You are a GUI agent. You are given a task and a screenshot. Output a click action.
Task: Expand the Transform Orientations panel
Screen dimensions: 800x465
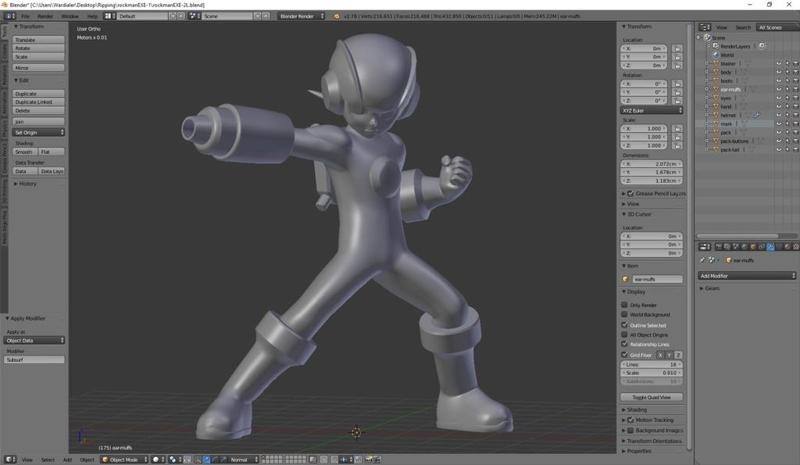(652, 440)
